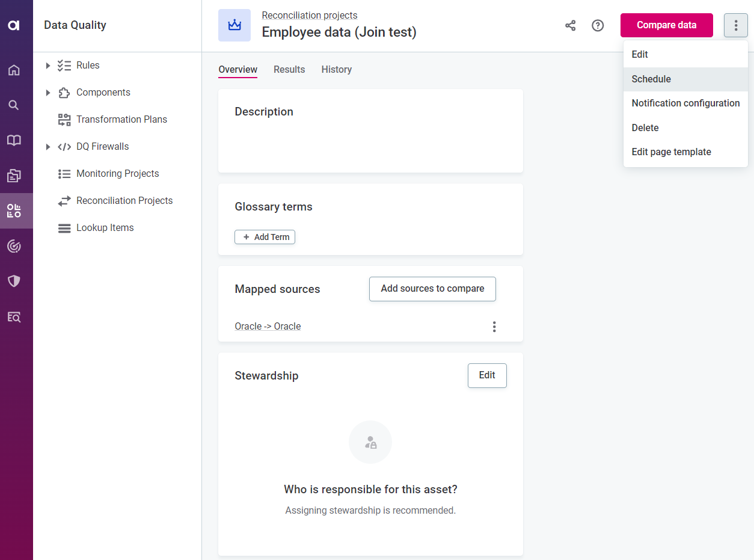Open the Oracle -> Oracle link
Viewport: 754px width, 560px height.
(268, 327)
